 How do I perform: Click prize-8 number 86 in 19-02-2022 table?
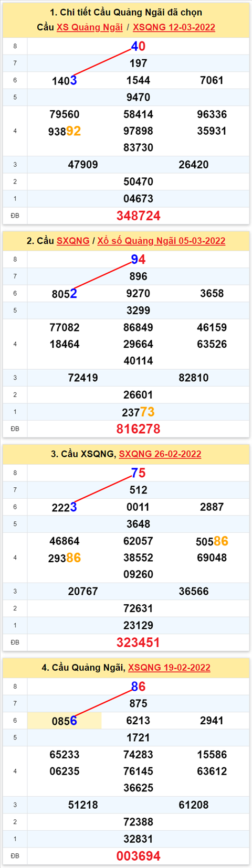coord(138,687)
